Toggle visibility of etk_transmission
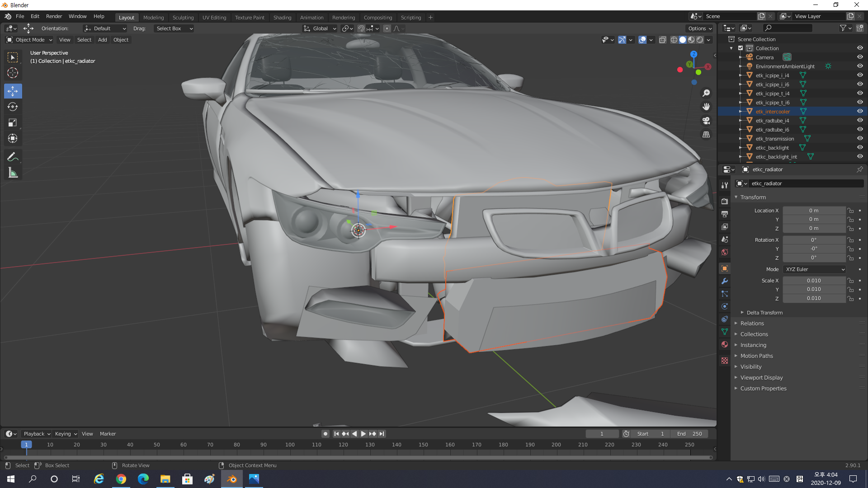The image size is (868, 488). (859, 138)
